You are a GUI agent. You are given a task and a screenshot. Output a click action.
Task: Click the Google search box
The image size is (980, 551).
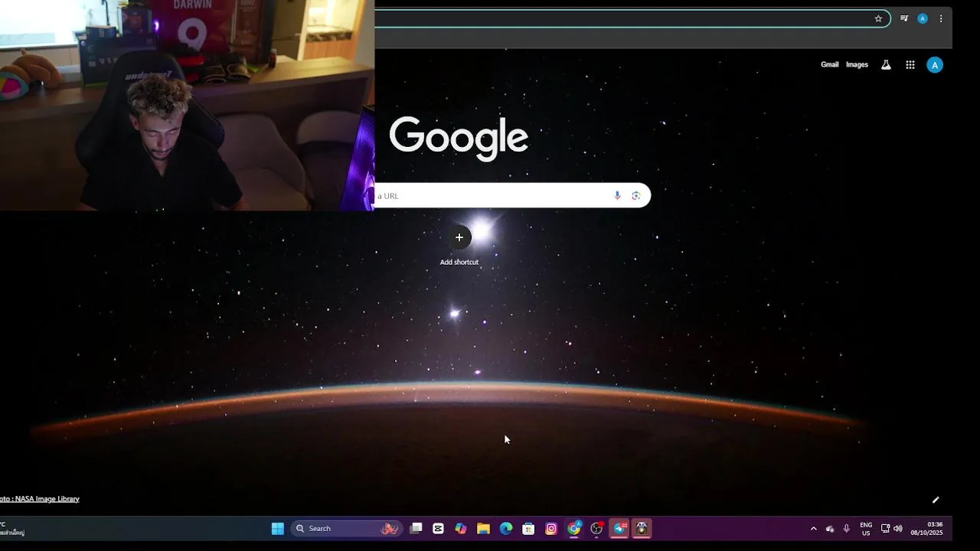(x=512, y=195)
